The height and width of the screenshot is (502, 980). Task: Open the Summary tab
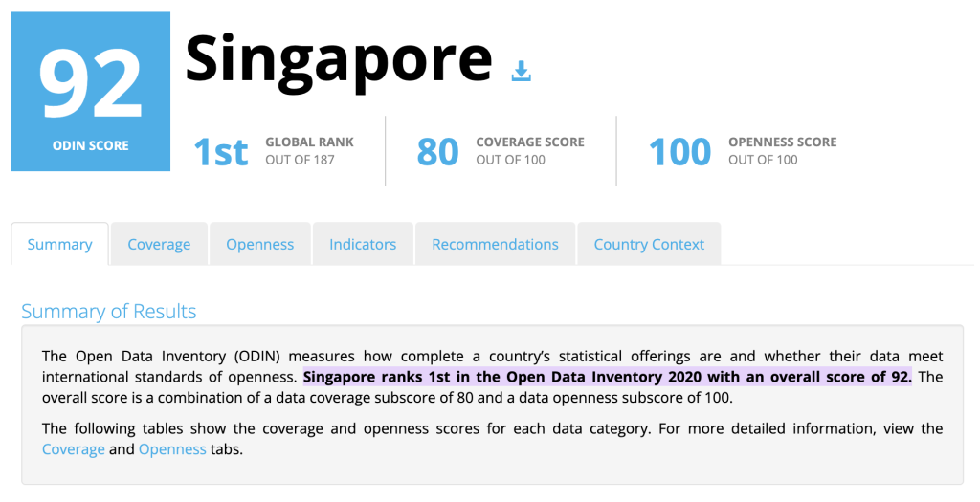coord(59,244)
